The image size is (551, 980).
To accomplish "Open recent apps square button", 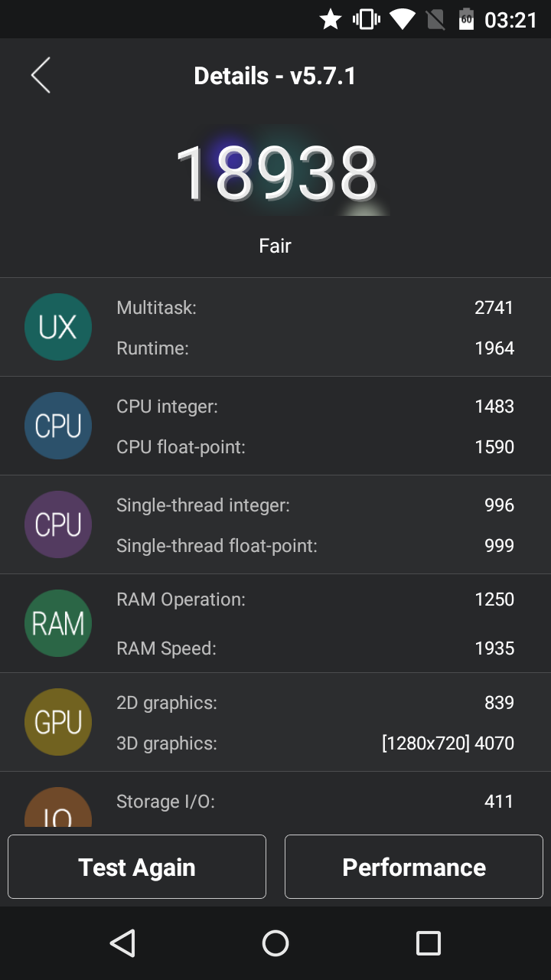I will click(x=429, y=943).
